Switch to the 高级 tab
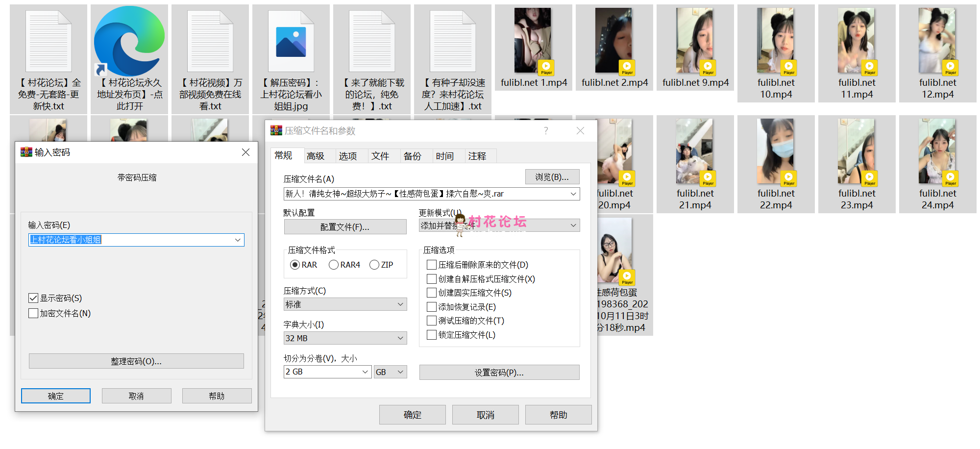Image resolution: width=980 pixels, height=449 pixels. tap(316, 156)
